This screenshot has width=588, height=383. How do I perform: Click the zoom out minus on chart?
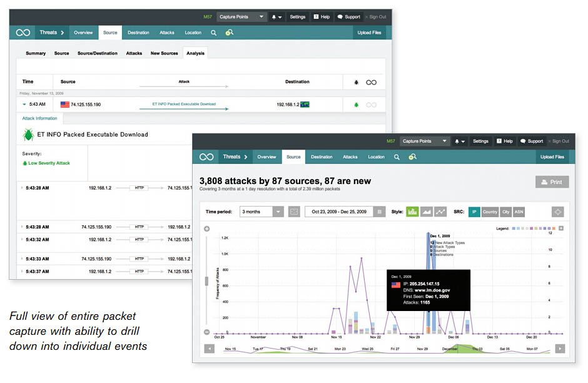tap(206, 332)
